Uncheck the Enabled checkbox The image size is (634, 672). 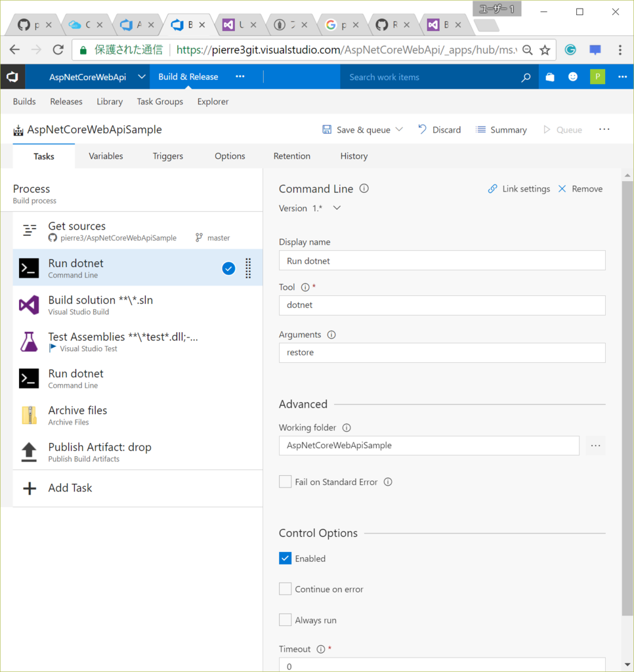(285, 558)
